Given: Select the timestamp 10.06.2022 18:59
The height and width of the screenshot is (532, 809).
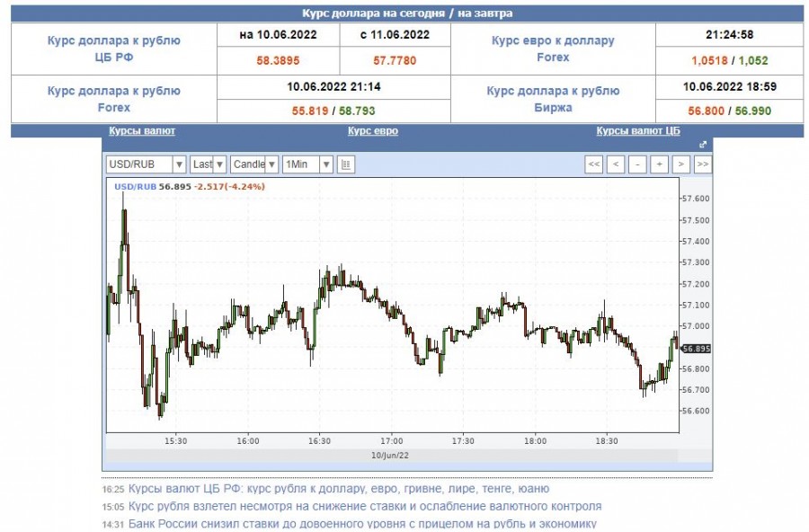Looking at the screenshot, I should tap(730, 86).
